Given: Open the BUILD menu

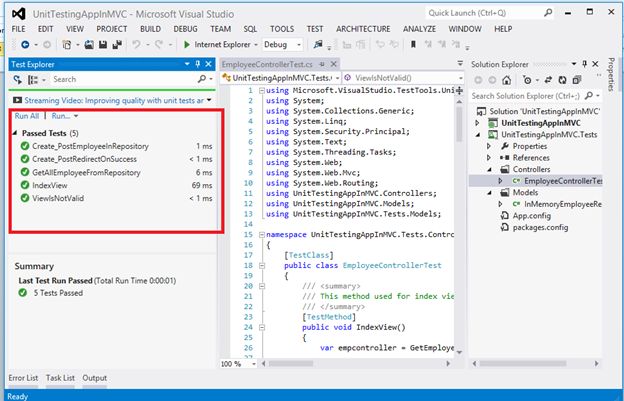Looking at the screenshot, I should click(152, 29).
